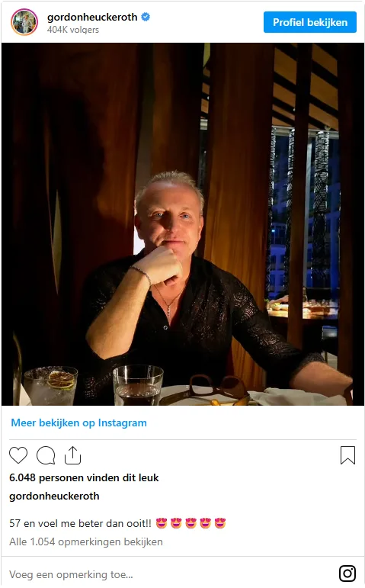365x588 pixels.
Task: Open comments via the speech bubble icon
Action: click(46, 455)
